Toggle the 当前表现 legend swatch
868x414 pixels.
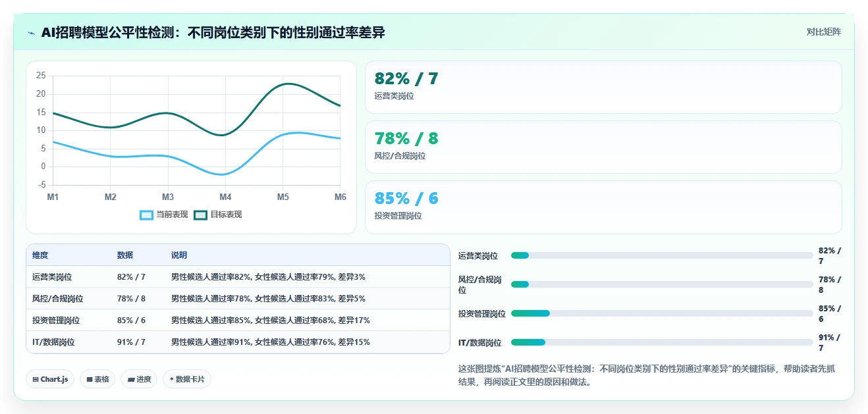point(146,215)
